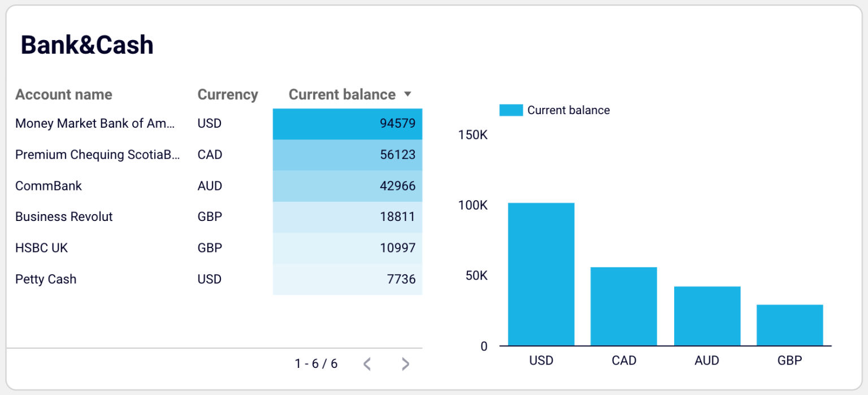Click the CommBank account entry

[49, 185]
